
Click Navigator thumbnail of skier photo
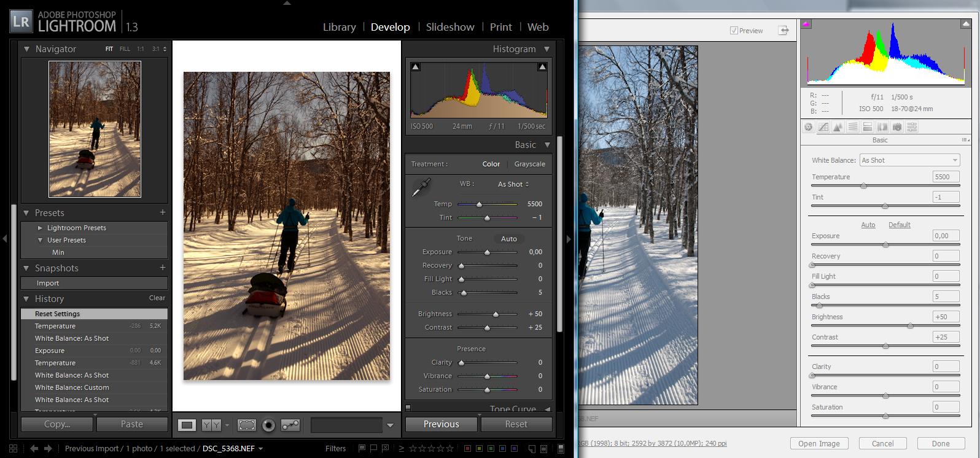coord(95,129)
